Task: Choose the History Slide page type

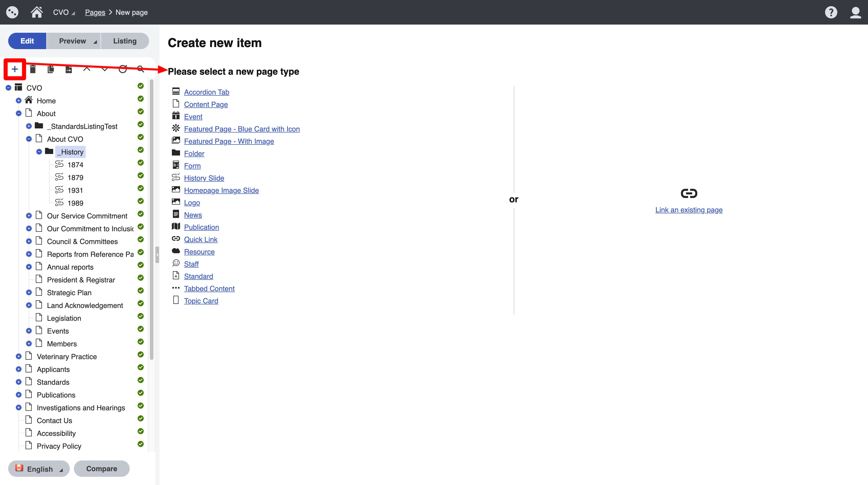Action: (x=204, y=178)
